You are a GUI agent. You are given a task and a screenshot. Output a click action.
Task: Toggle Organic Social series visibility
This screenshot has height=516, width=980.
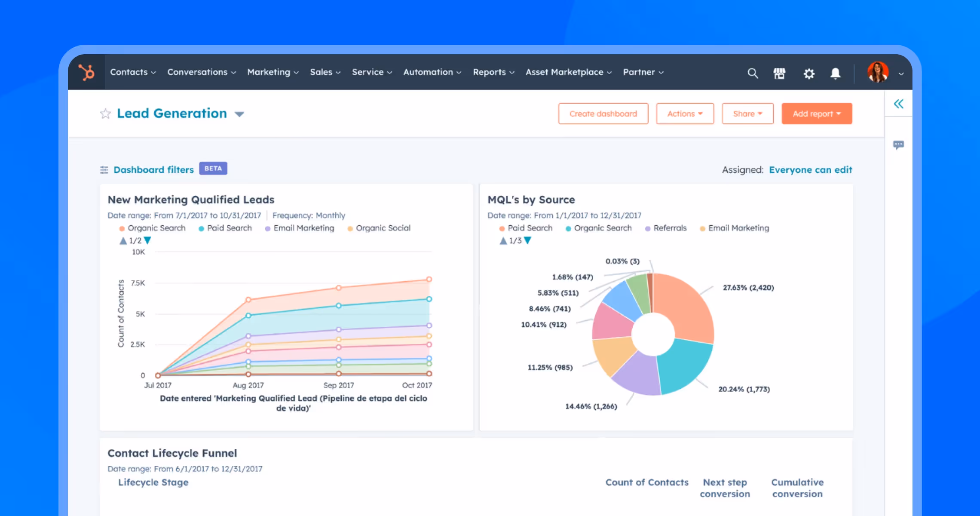coord(379,228)
